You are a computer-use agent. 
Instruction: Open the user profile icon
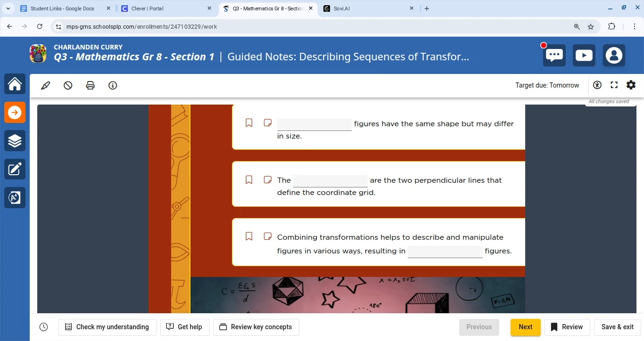point(614,56)
